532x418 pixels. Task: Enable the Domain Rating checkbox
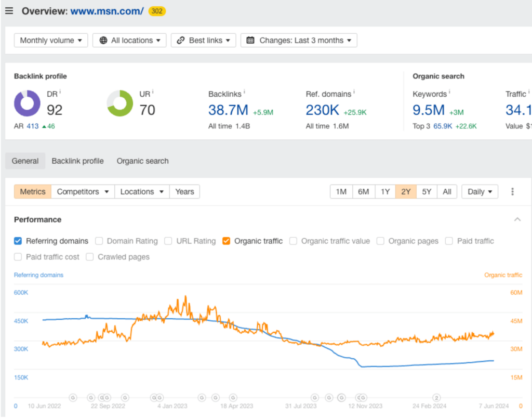(99, 241)
